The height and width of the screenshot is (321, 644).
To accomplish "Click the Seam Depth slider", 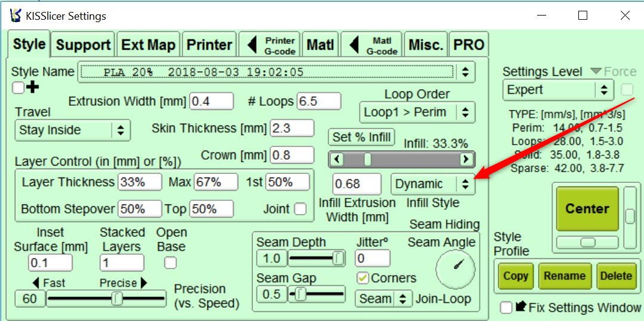I will tap(316, 258).
